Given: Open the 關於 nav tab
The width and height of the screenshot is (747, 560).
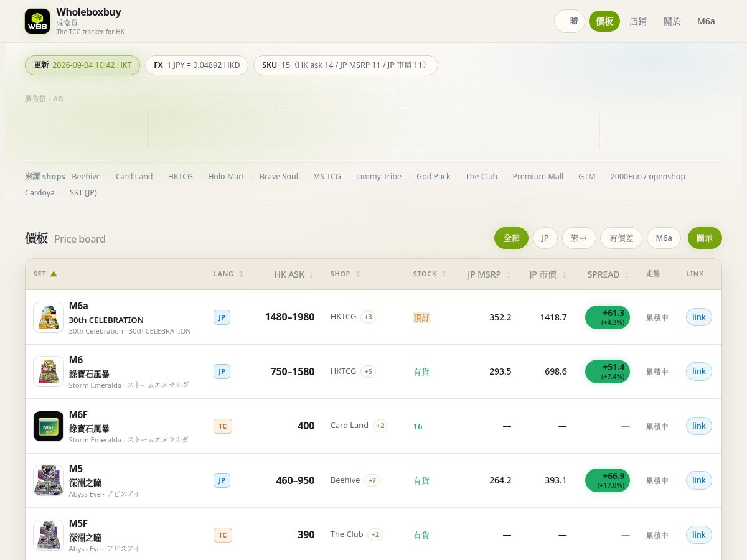Looking at the screenshot, I should pos(672,21).
